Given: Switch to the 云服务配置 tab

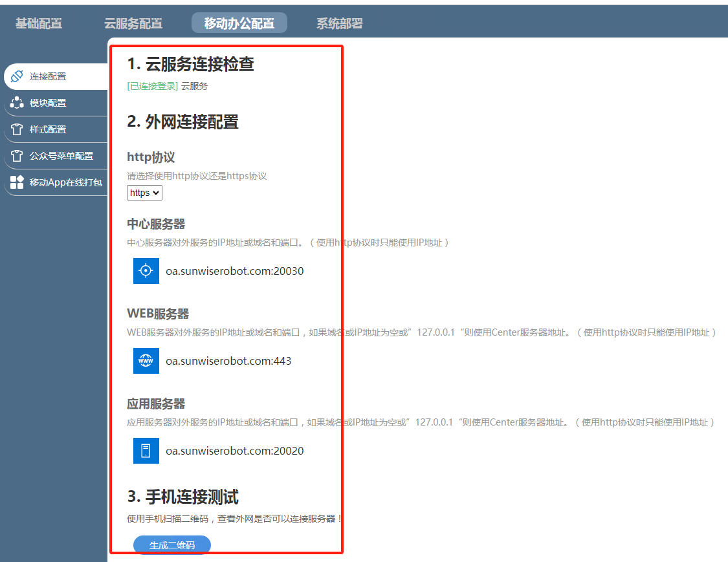Looking at the screenshot, I should pyautogui.click(x=133, y=23).
